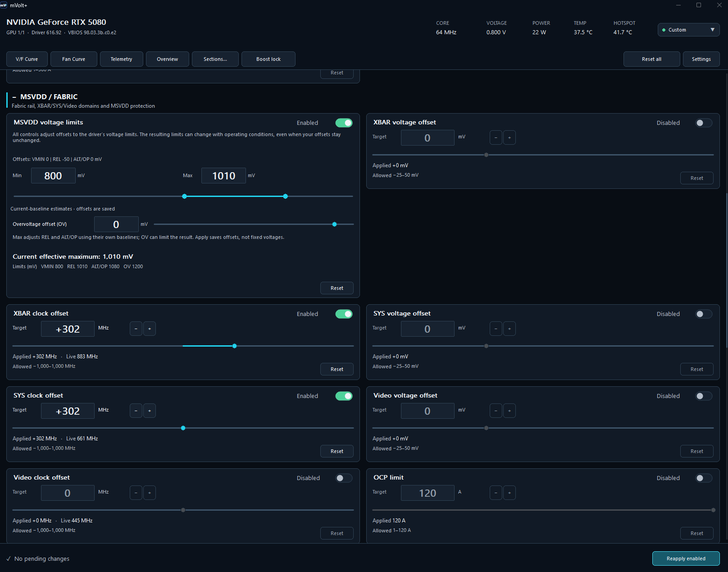The width and height of the screenshot is (728, 572).
Task: Reset the MSVDD voltage limits card
Action: 337,288
